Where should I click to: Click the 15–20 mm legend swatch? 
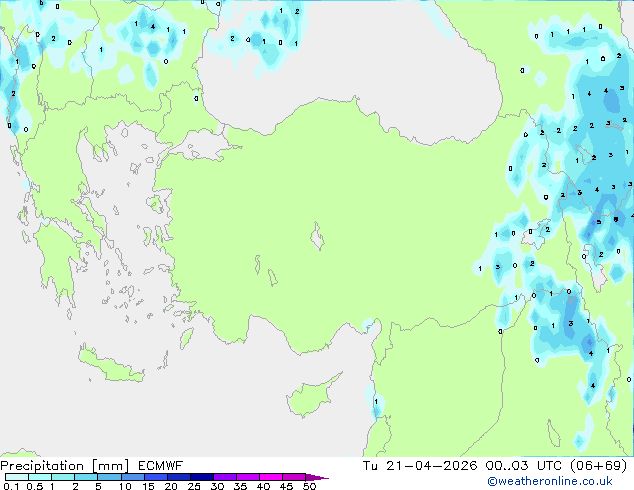pos(156,477)
